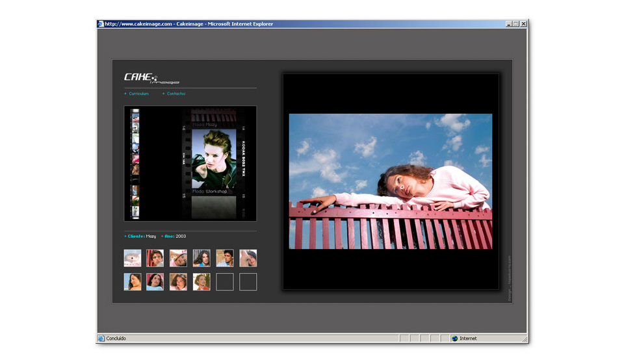624x364 pixels.
Task: Open the first thumbnail in top row
Action: pos(133,258)
